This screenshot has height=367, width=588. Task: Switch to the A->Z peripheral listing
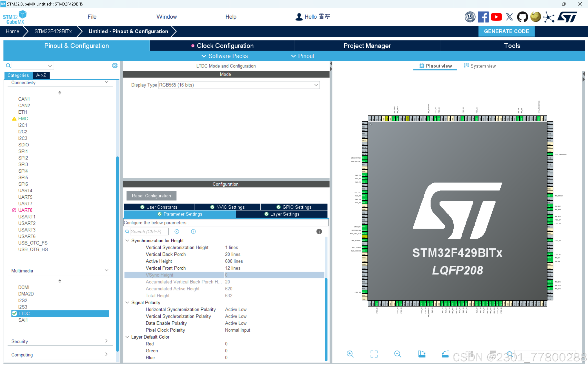point(41,75)
